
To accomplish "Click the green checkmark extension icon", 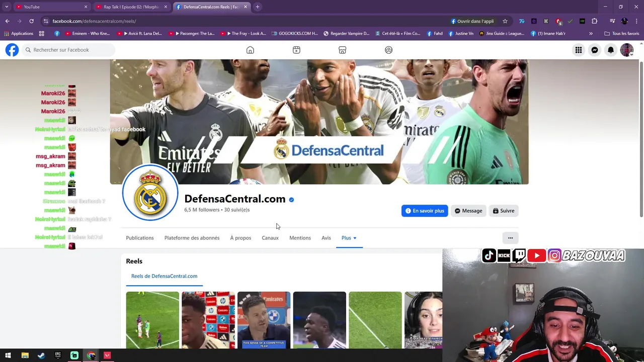I will (x=570, y=21).
